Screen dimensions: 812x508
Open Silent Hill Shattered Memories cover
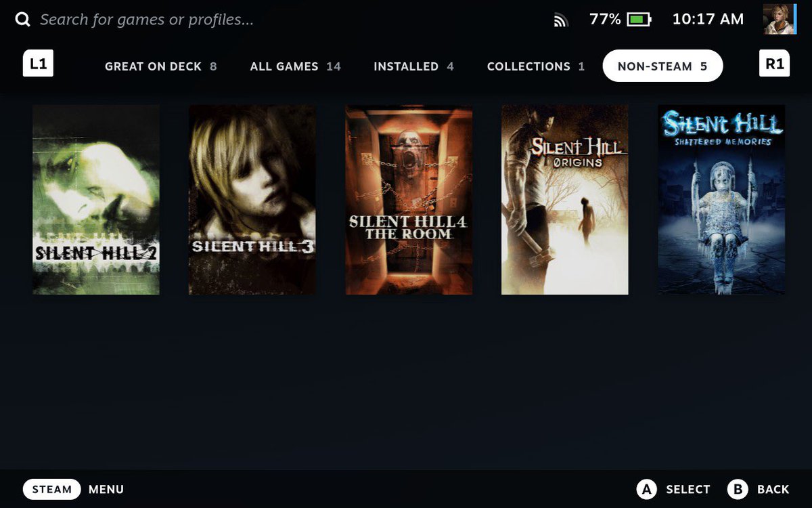pos(721,200)
